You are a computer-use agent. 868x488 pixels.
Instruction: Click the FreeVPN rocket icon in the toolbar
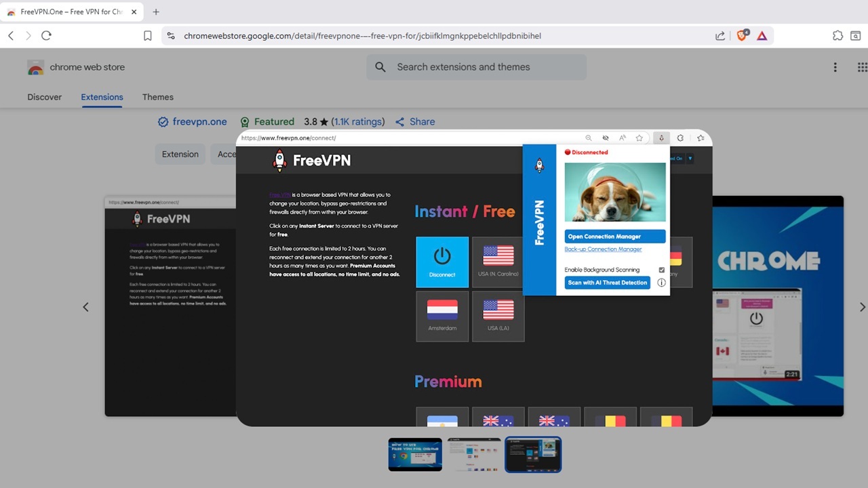661,138
